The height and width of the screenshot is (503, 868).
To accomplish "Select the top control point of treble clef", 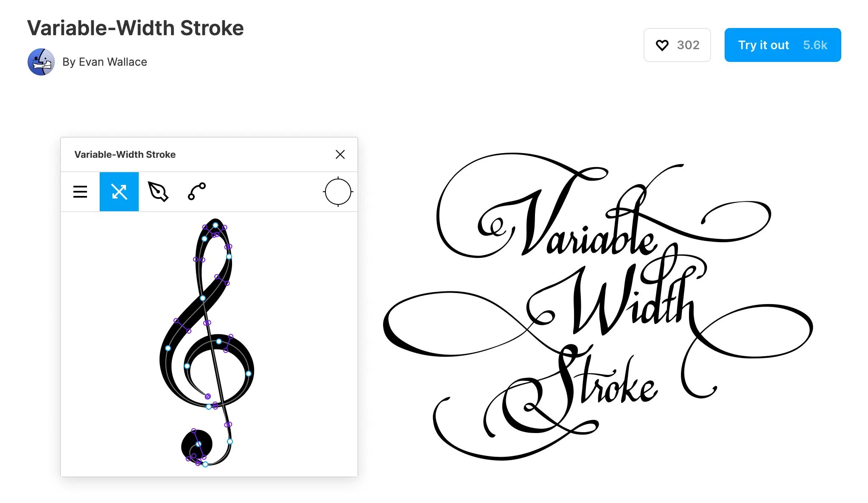I will [x=216, y=225].
